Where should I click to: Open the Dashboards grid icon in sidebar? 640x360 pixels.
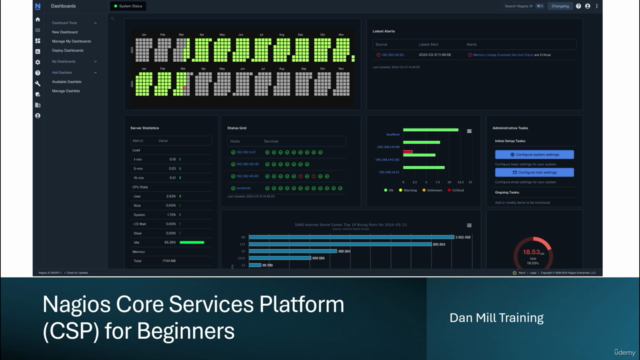point(38,41)
